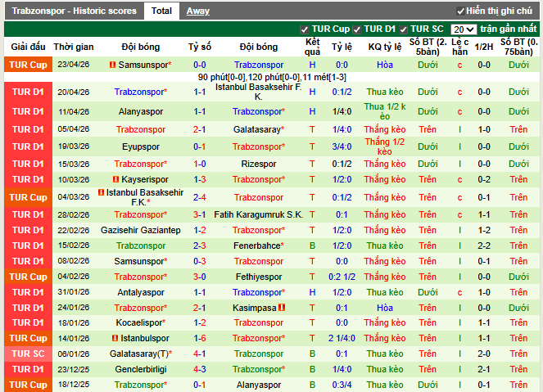Click red card icon beside Istanbul Basaksehir F.K. on 04/03/26
Image resolution: width=543 pixels, height=392 pixels.
(x=101, y=192)
